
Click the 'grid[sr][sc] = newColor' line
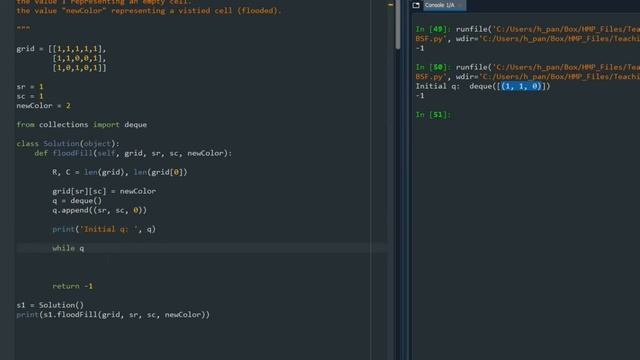tap(104, 191)
